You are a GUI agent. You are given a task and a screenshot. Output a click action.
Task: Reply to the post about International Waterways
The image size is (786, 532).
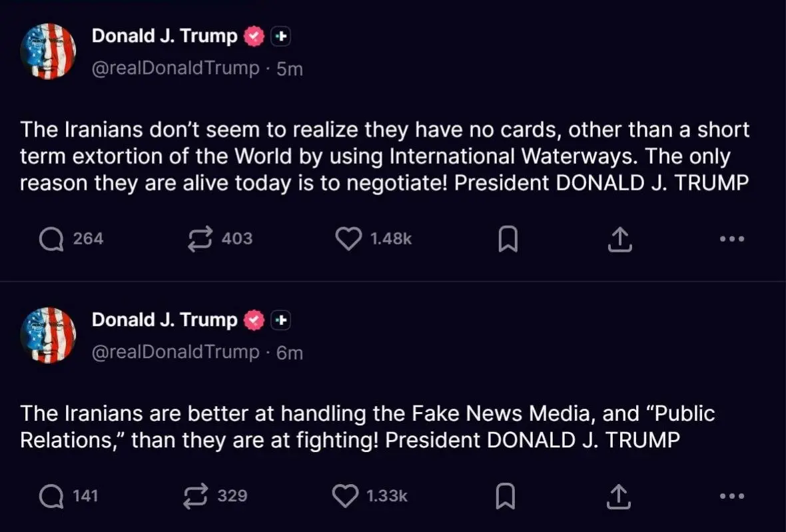pyautogui.click(x=52, y=238)
